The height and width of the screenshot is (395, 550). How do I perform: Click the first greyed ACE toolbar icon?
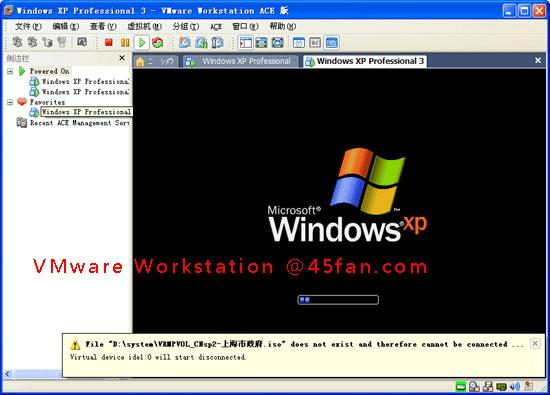coord(17,42)
